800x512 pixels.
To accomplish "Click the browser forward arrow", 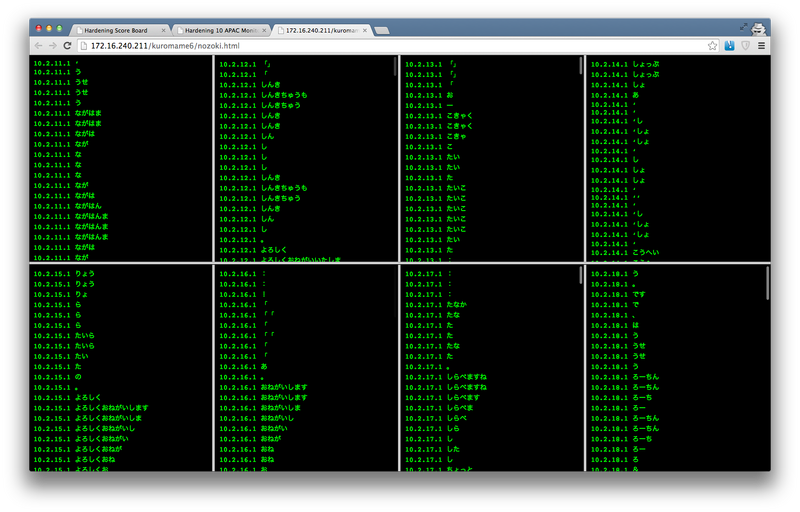I will [x=53, y=46].
